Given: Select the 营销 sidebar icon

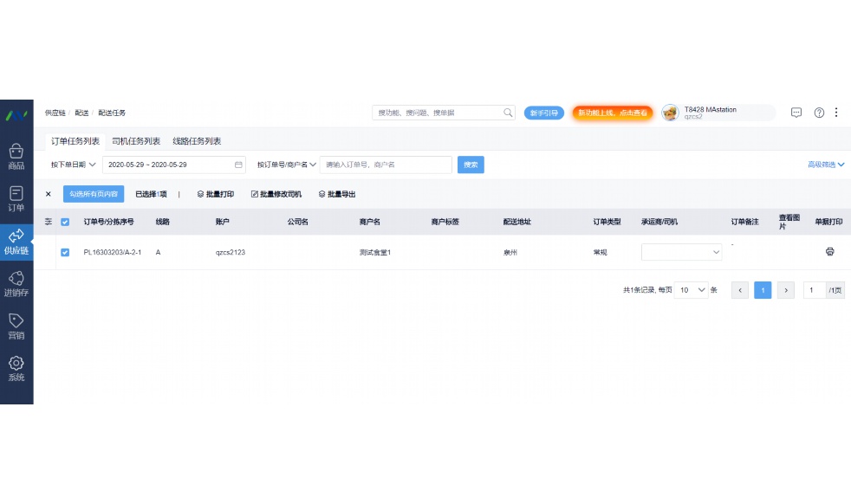Looking at the screenshot, I should [x=16, y=324].
